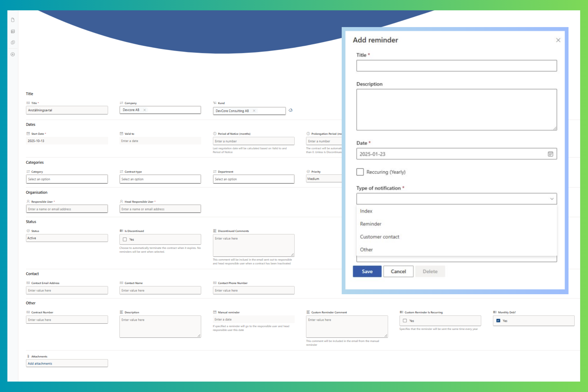Open the document page icon in the sidebar
The image size is (588, 392).
coord(13,20)
